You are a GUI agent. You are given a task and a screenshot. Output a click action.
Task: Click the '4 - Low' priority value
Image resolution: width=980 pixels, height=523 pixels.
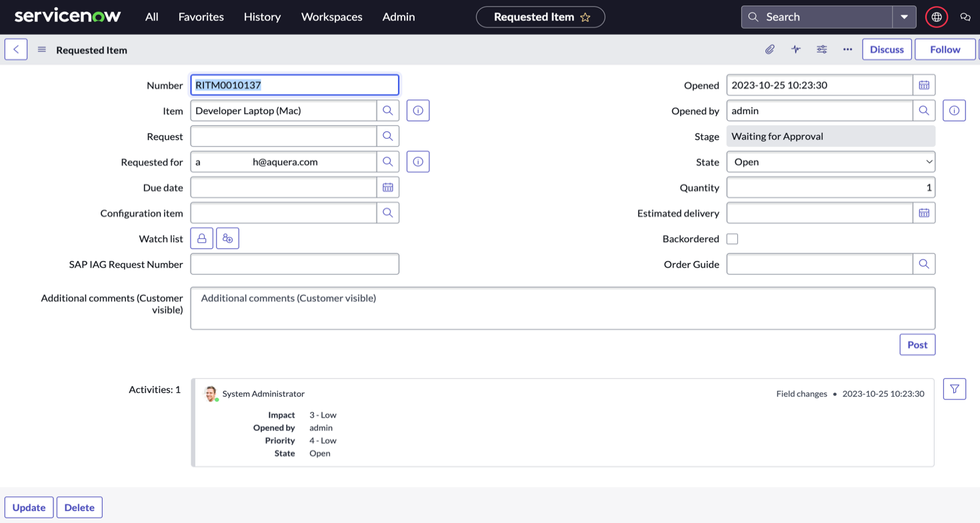coord(323,440)
